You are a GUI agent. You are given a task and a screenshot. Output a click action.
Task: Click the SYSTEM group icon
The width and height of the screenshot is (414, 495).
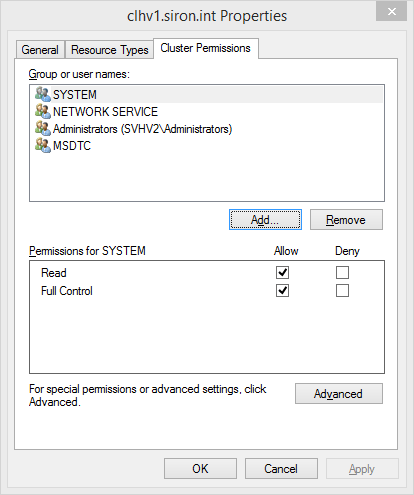(x=43, y=94)
